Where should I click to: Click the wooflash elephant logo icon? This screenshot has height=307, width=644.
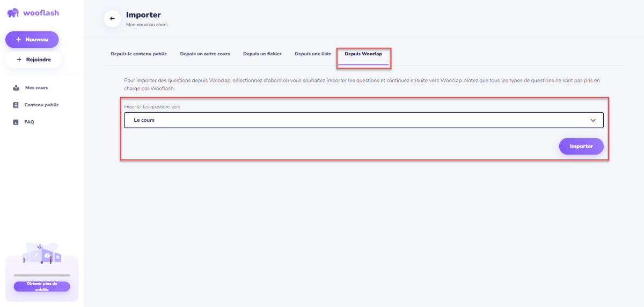point(13,13)
